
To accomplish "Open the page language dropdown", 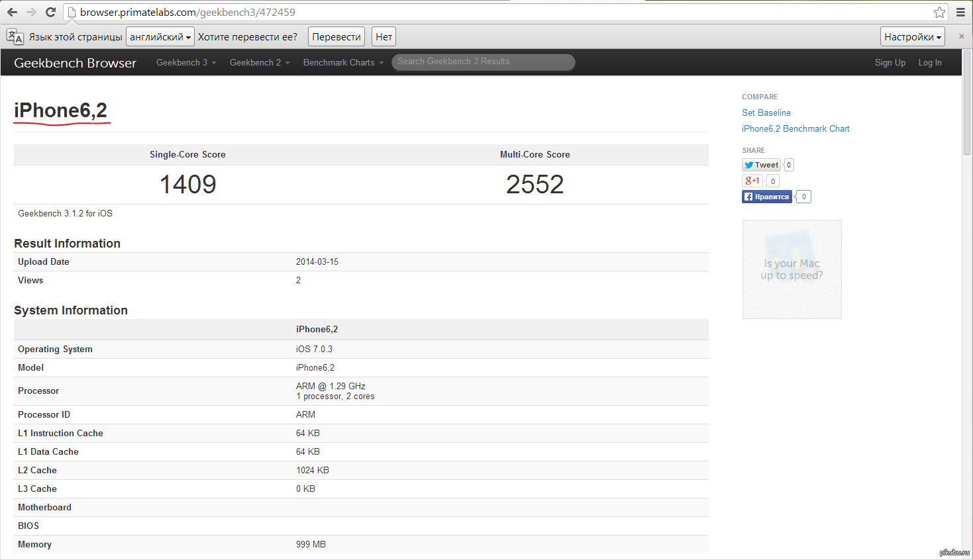I will click(x=160, y=37).
